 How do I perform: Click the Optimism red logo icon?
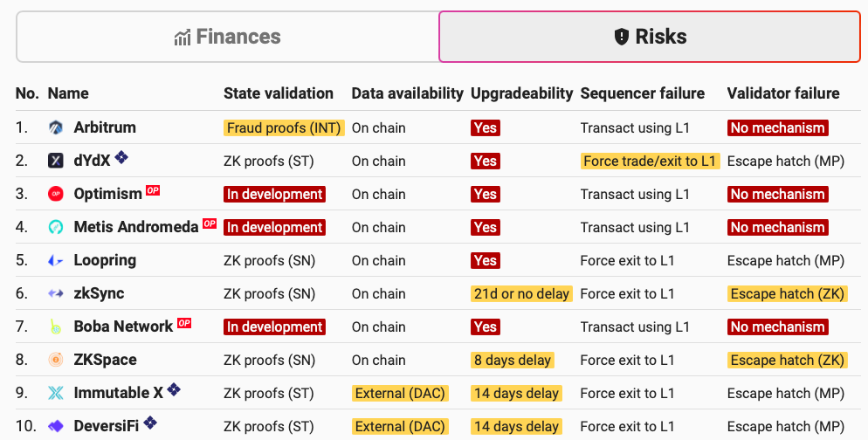56,194
